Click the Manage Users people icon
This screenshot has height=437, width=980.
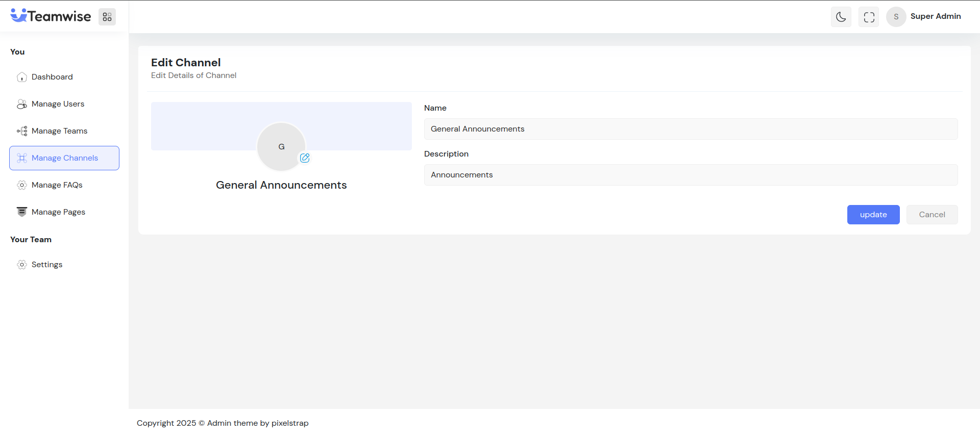coord(22,104)
